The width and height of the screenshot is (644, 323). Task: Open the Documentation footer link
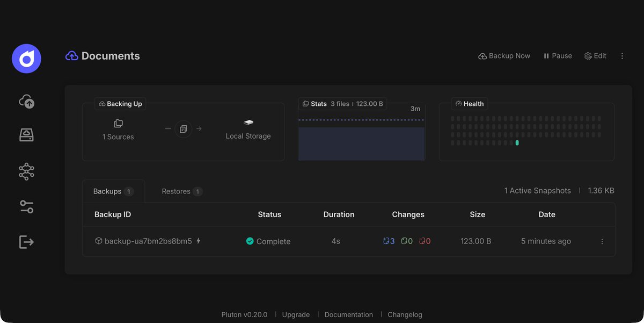click(x=349, y=315)
